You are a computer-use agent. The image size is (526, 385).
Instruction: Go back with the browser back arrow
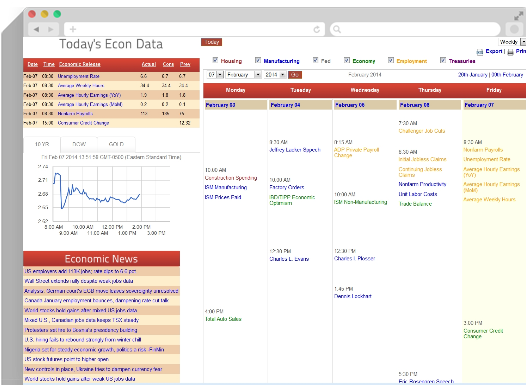37,29
